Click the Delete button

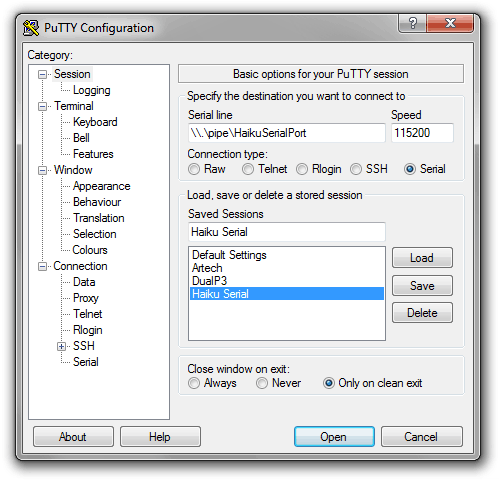422,313
